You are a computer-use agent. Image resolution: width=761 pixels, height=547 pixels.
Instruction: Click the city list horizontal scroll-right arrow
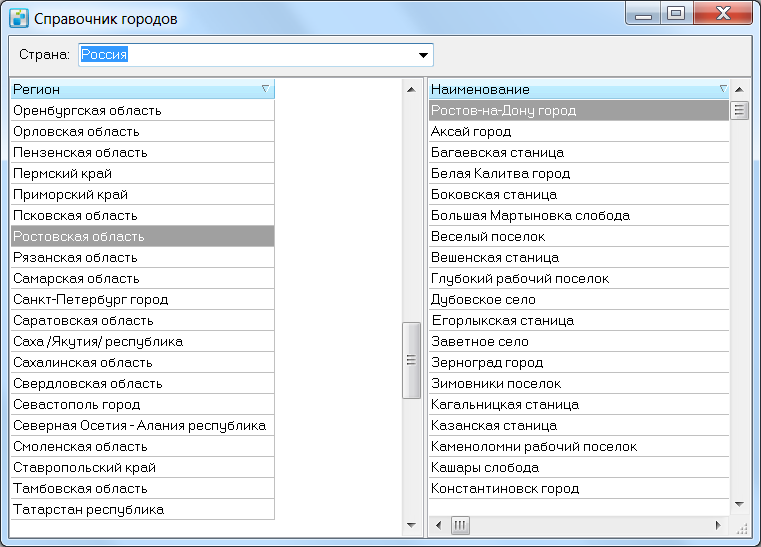click(718, 525)
